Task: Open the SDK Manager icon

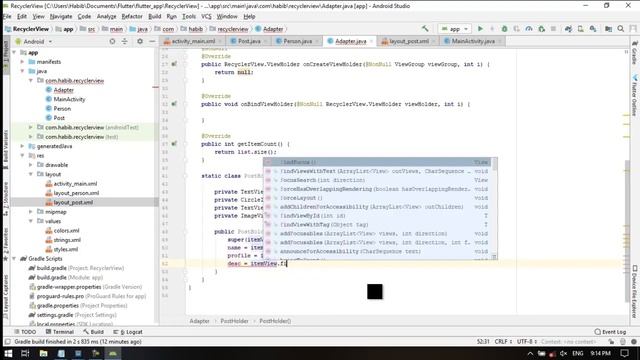Action: tap(593, 29)
